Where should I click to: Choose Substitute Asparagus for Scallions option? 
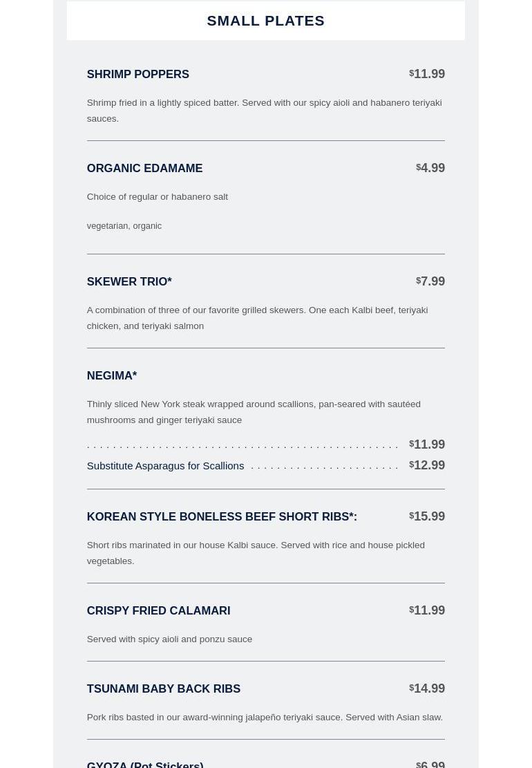(165, 466)
